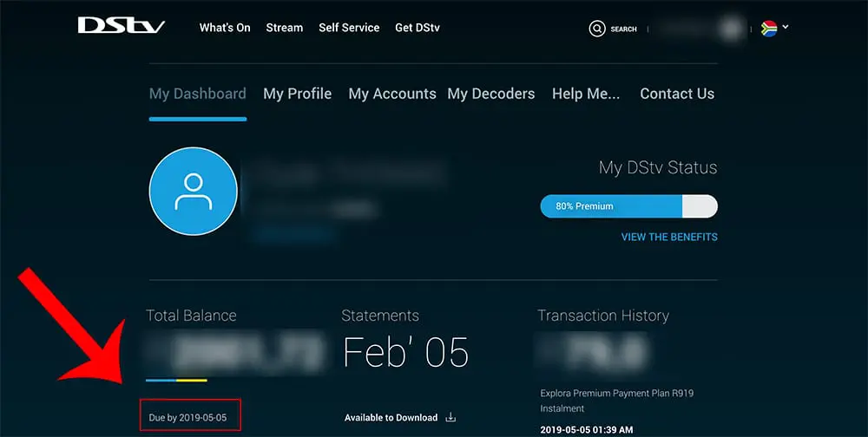Screen dimensions: 868x437
Task: Open the Contact Us tab
Action: tap(677, 94)
